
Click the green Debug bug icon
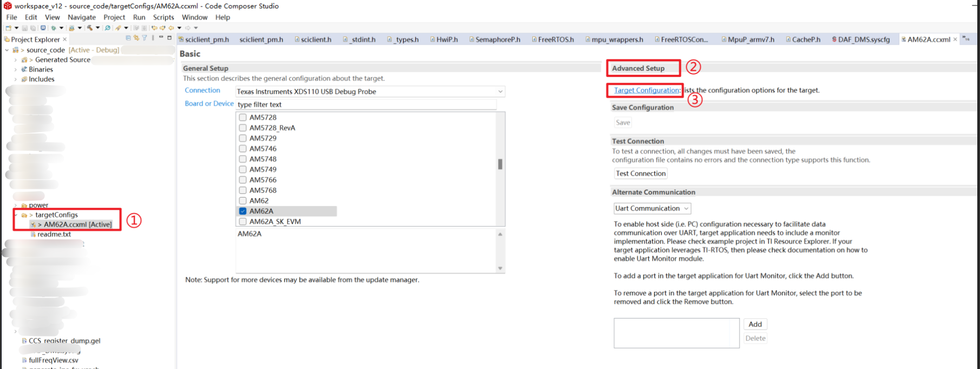pos(54,28)
